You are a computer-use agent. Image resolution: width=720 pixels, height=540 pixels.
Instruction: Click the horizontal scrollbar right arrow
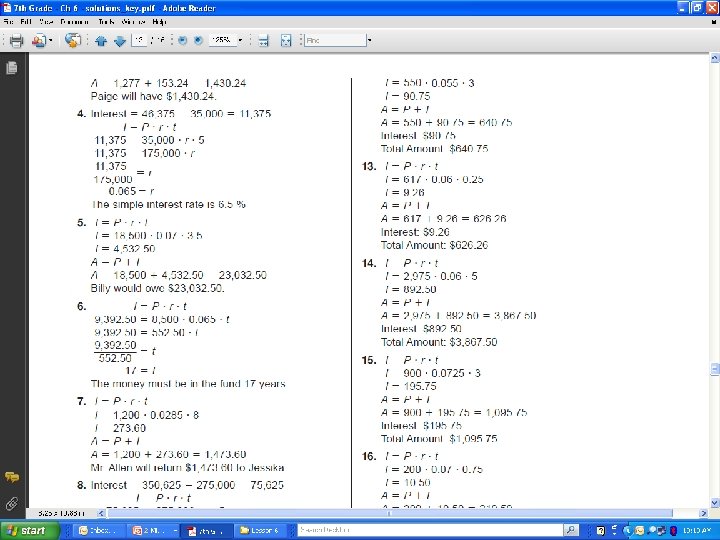click(703, 513)
